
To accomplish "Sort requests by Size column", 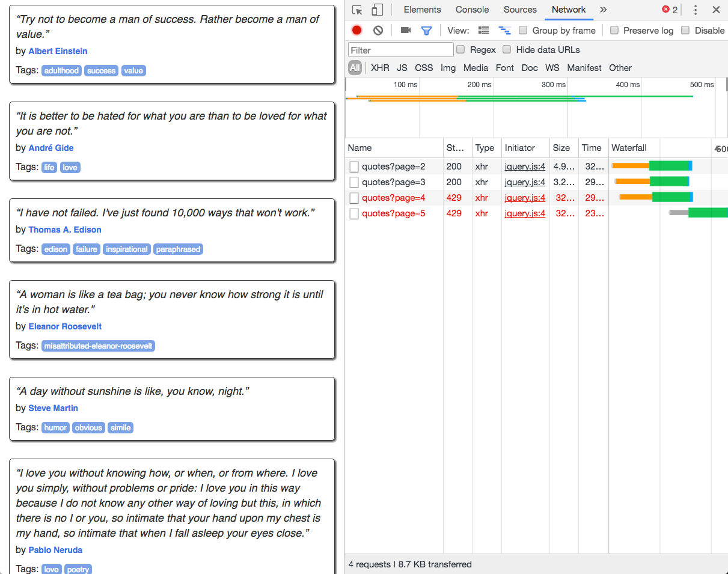I will [x=564, y=148].
